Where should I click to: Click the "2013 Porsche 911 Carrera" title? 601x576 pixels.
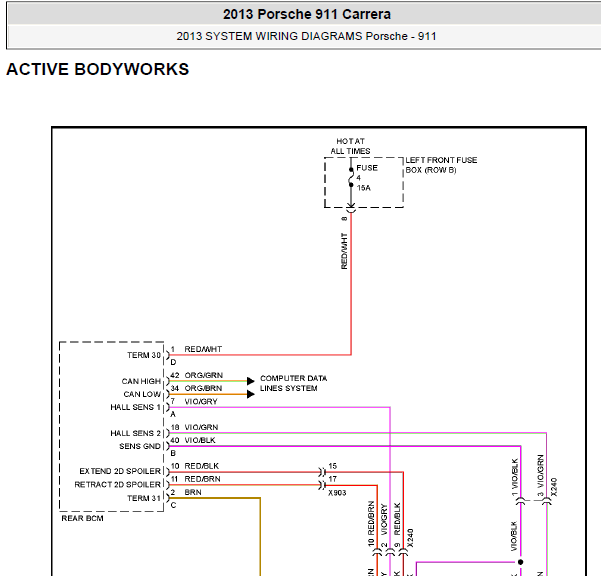coord(307,14)
